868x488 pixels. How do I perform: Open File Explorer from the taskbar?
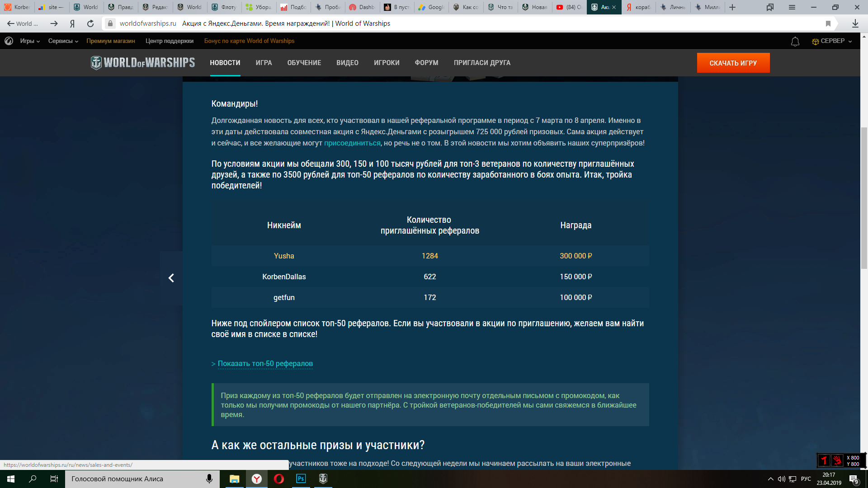tap(234, 479)
